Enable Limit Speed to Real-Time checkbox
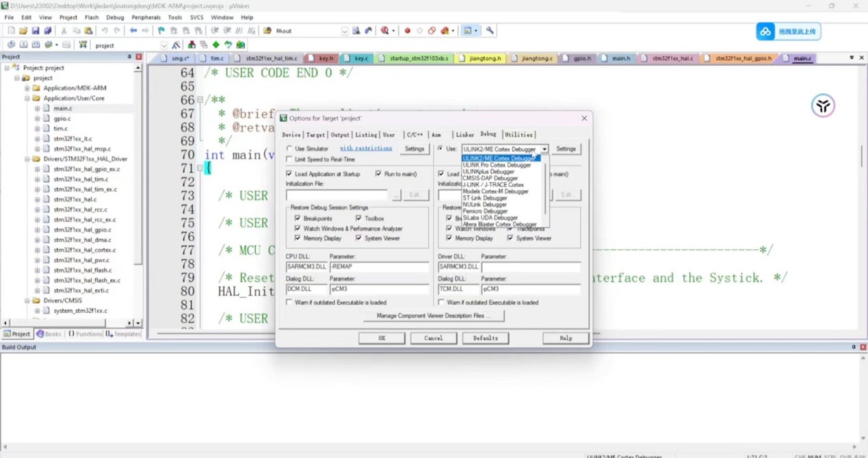Image resolution: width=868 pixels, height=458 pixels. (x=290, y=160)
